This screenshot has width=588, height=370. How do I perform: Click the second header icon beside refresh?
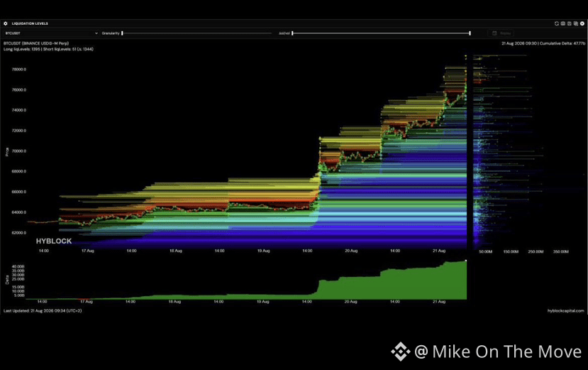click(563, 23)
